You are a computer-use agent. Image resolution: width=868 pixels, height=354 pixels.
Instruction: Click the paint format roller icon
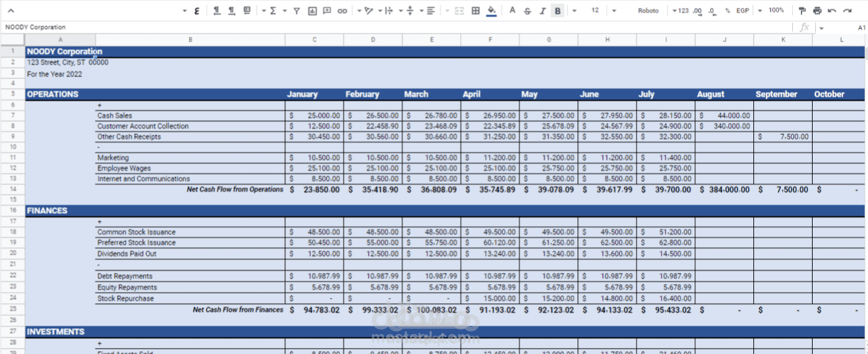[x=802, y=11]
